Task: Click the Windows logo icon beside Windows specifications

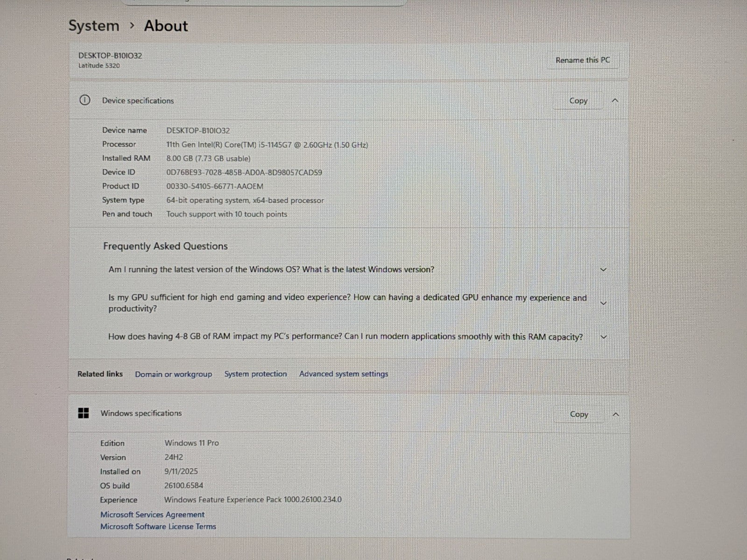Action: coord(84,413)
